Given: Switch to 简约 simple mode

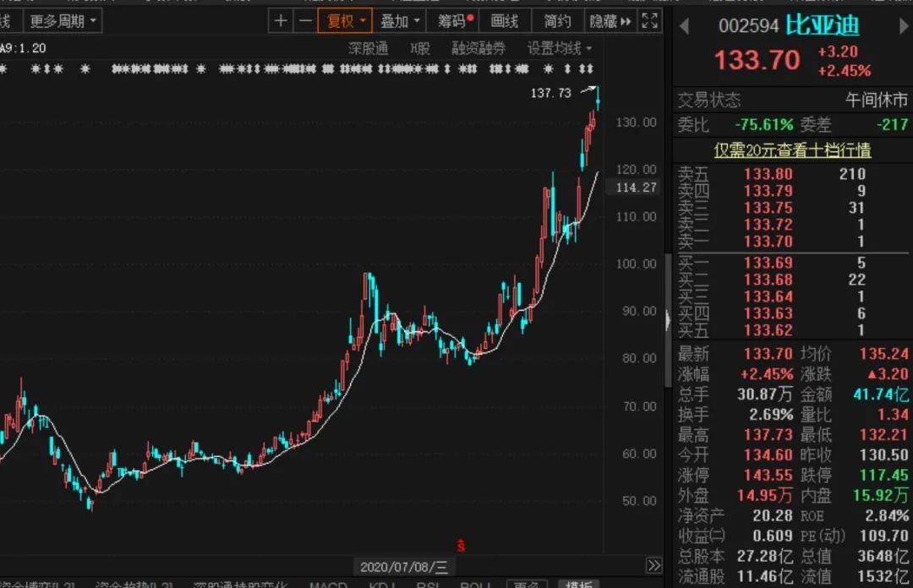Looking at the screenshot, I should coord(557,21).
